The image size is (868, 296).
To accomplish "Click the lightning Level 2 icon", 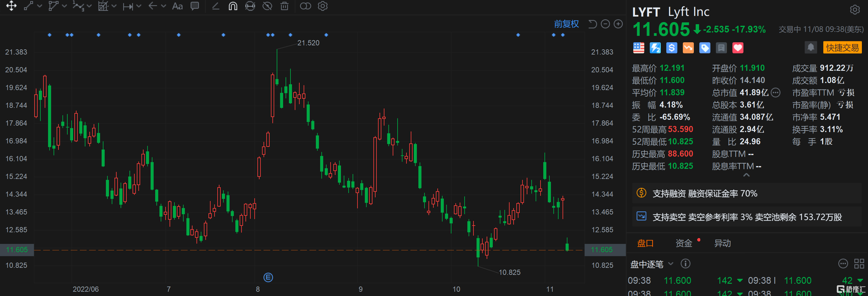I will pyautogui.click(x=655, y=48).
